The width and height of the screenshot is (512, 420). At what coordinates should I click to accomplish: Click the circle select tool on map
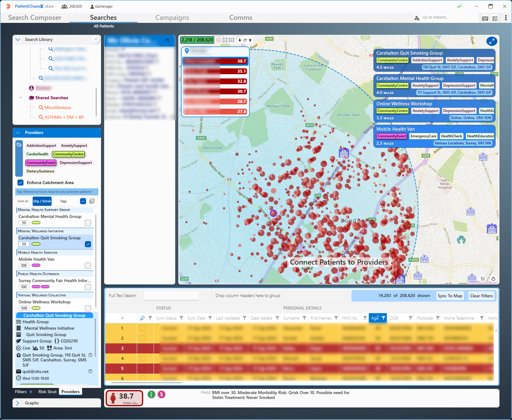point(219,40)
